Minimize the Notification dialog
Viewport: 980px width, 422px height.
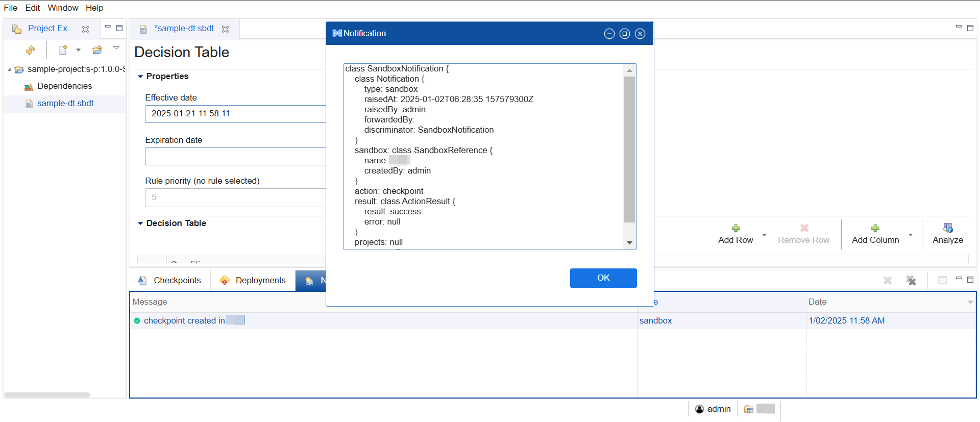(609, 34)
